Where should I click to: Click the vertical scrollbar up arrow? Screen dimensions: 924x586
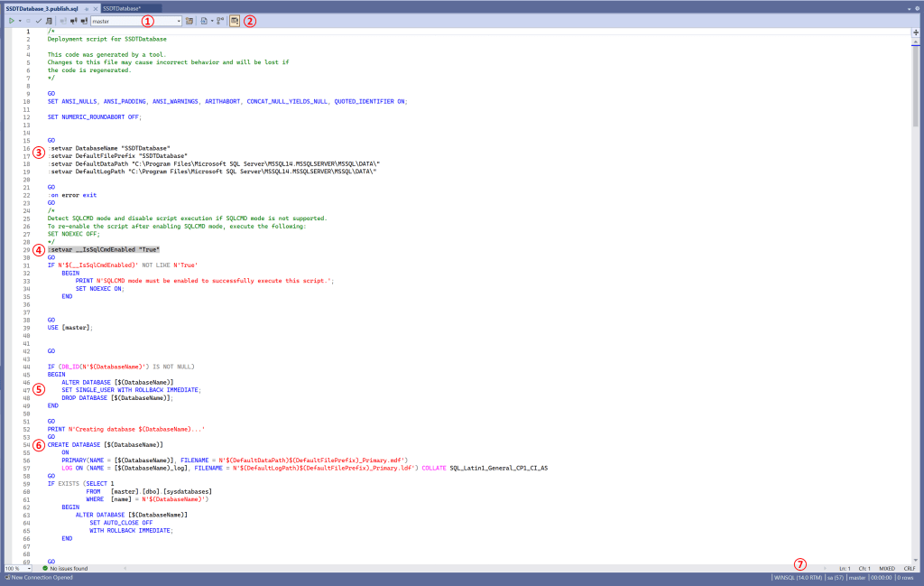[916, 42]
